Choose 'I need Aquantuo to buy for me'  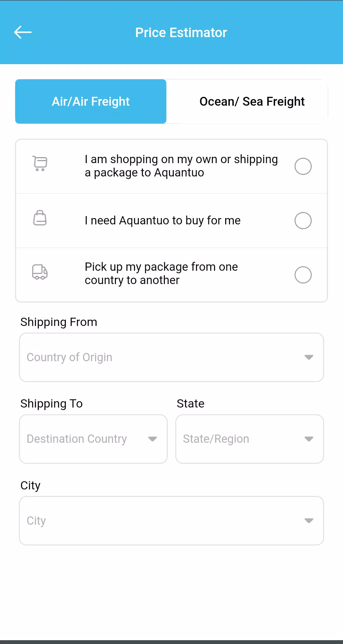point(163,221)
